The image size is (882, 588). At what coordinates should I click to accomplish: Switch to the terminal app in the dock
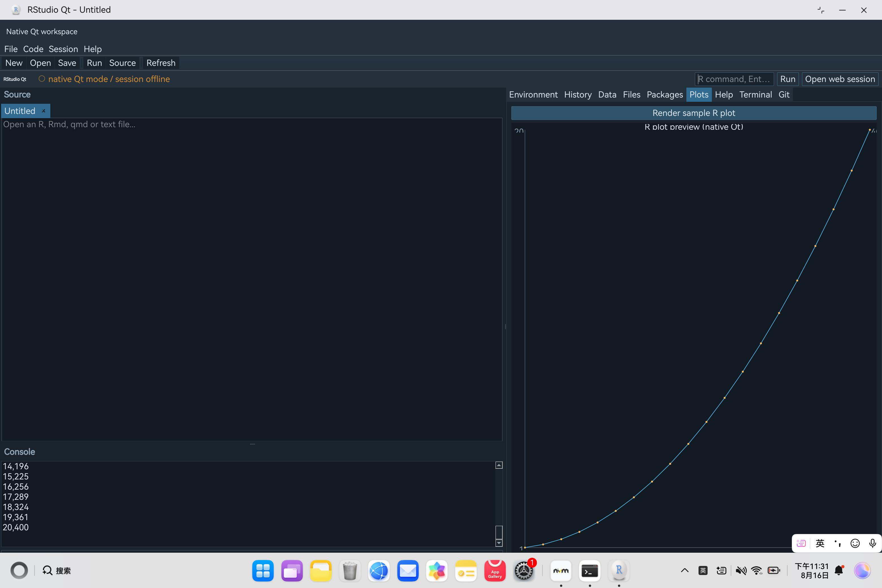[590, 571]
